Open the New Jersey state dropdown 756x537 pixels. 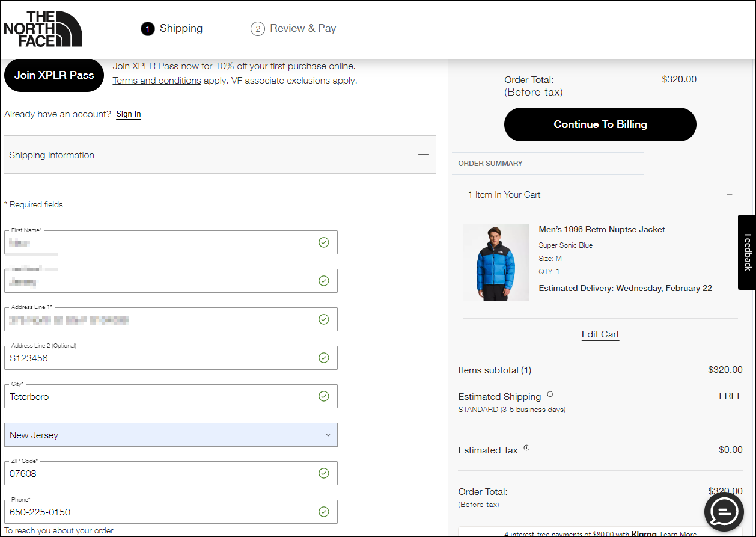171,435
